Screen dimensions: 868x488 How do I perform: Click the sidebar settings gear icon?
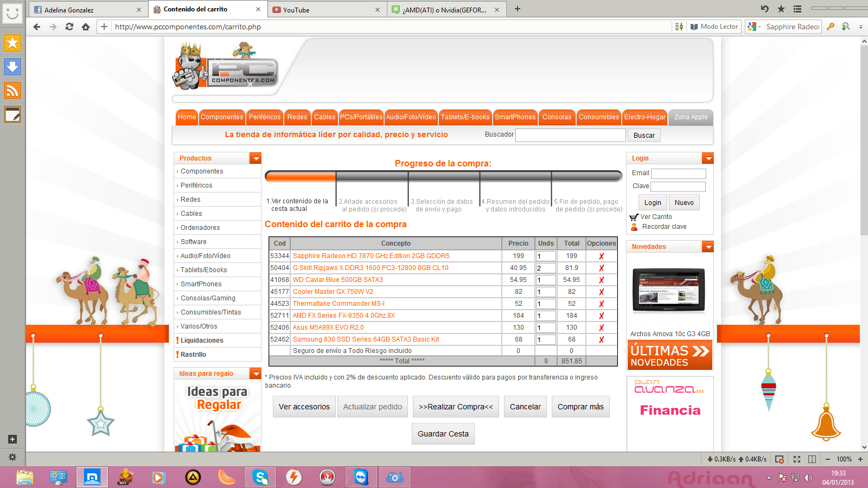(12, 457)
